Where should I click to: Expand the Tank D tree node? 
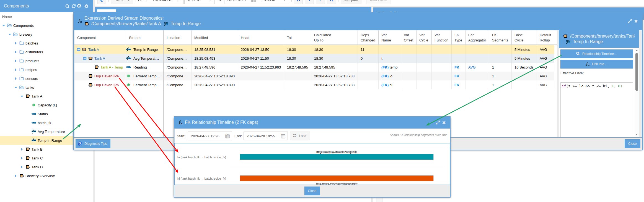[22, 167]
